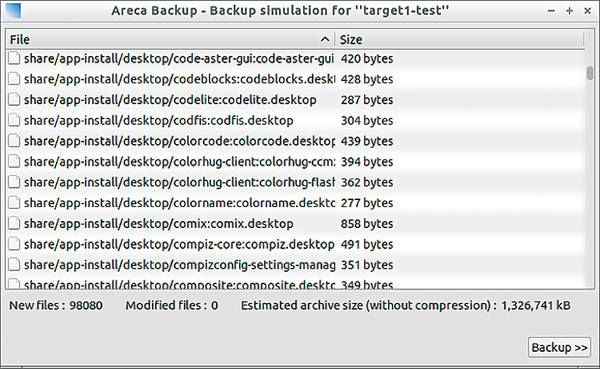Click file icon for code-aster-gui entry
The height and width of the screenshot is (369, 600).
(14, 59)
